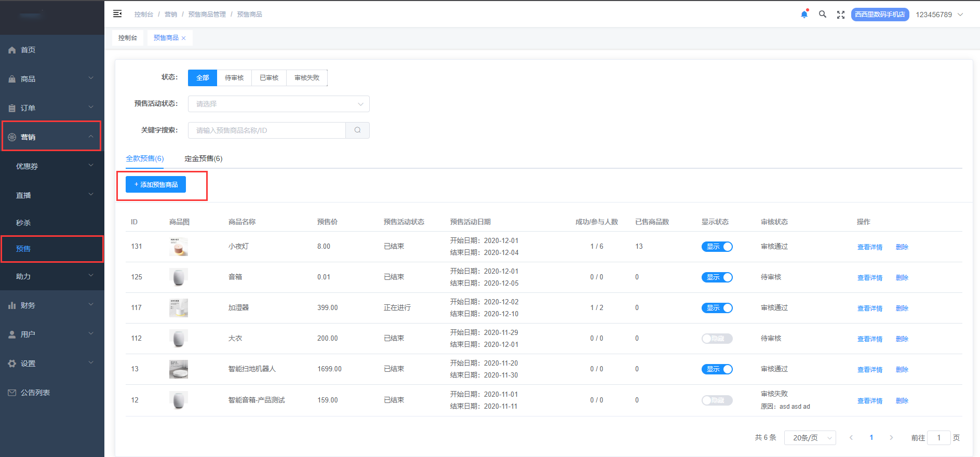Image resolution: width=980 pixels, height=457 pixels.
Task: Close the 预售商品 tab with x
Action: (184, 38)
